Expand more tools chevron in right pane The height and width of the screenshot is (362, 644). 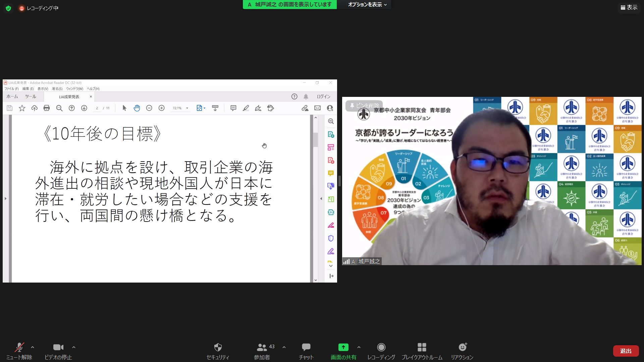coord(331,265)
